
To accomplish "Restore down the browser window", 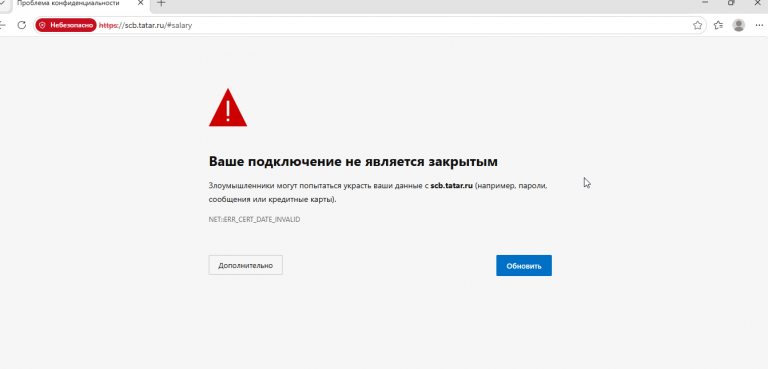I will click(731, 3).
